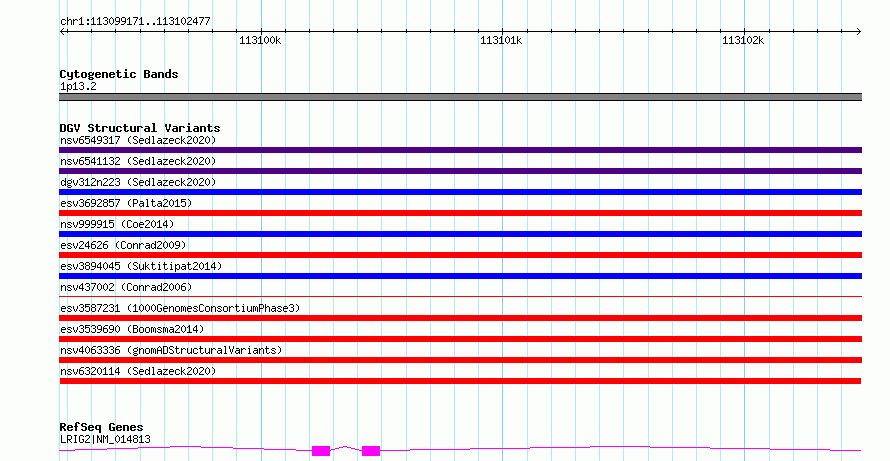Click the right arrowhead of the ruler
This screenshot has height=461, width=890.
coord(858,32)
